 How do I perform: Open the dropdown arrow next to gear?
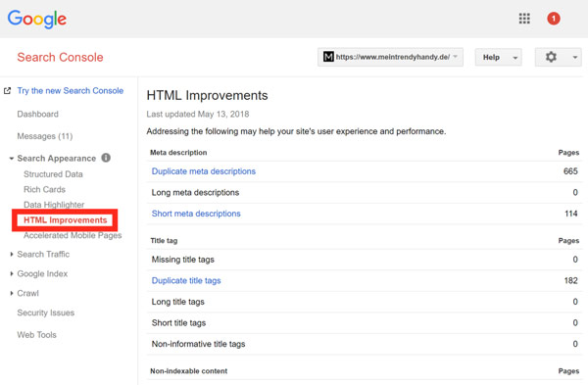575,58
